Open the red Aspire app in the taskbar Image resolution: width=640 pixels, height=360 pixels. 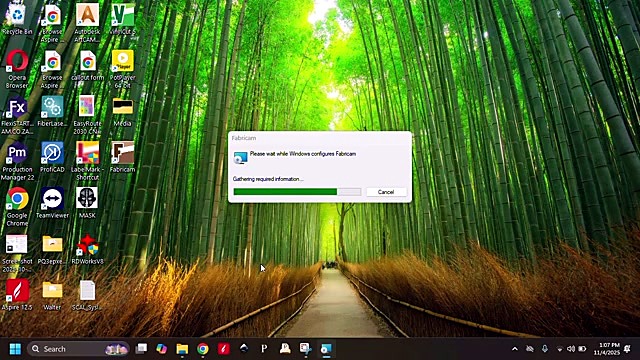click(x=223, y=349)
